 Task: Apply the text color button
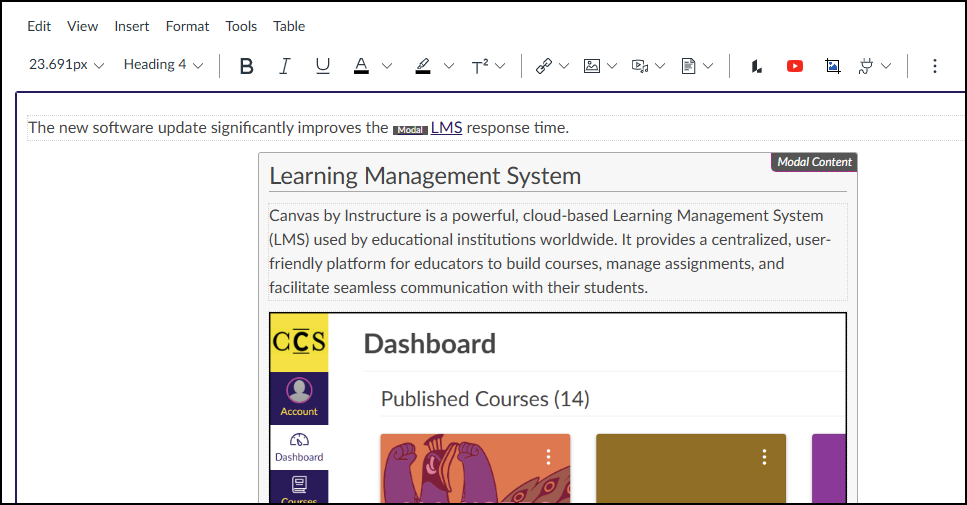(x=361, y=66)
